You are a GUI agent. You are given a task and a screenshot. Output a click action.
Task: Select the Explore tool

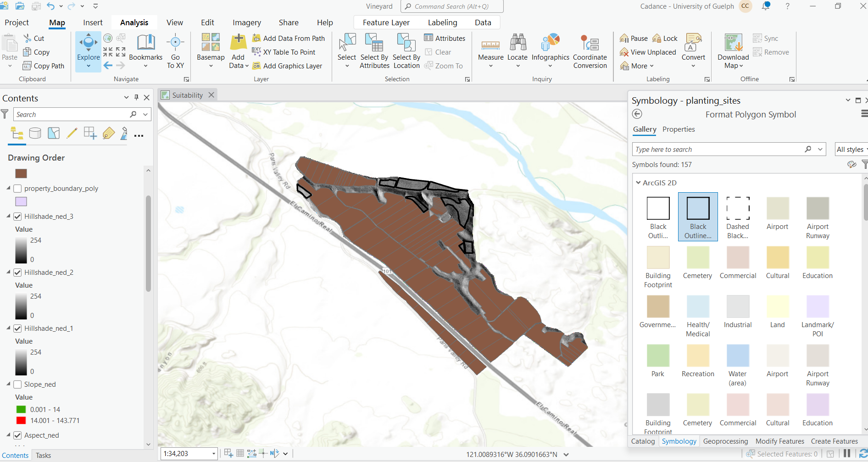[x=88, y=50]
